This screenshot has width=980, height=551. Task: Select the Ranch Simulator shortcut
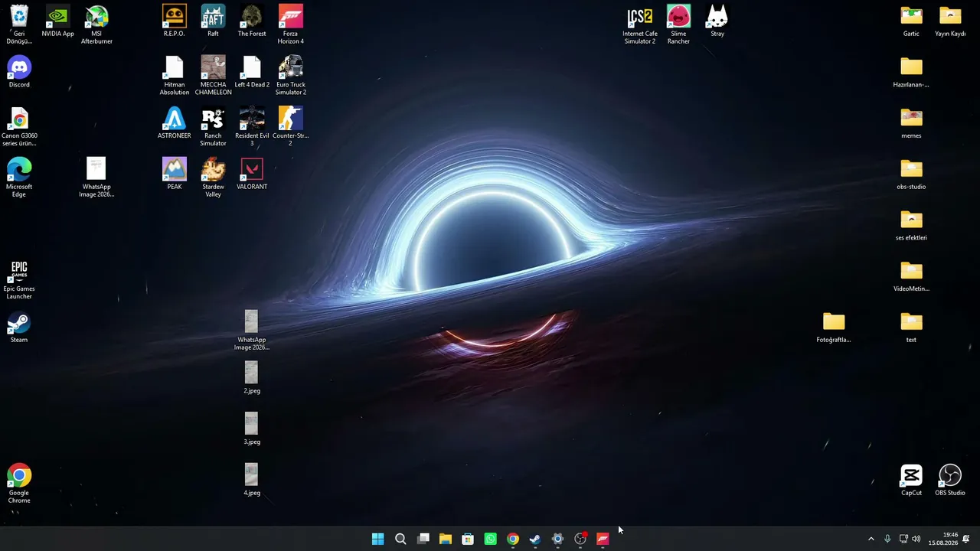[213, 126]
